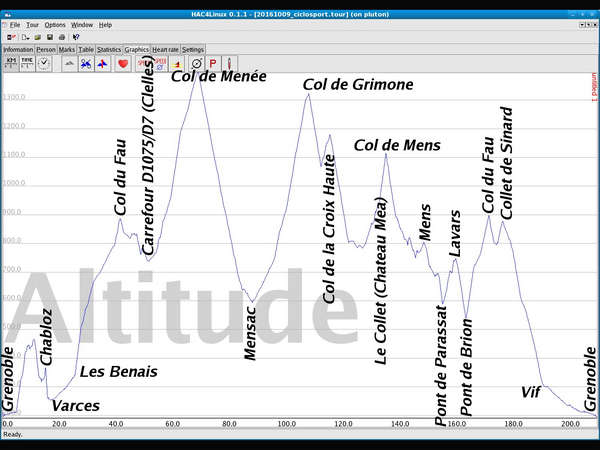Image resolution: width=600 pixels, height=450 pixels.
Task: Click the Col de Menée peak label
Action: point(218,74)
